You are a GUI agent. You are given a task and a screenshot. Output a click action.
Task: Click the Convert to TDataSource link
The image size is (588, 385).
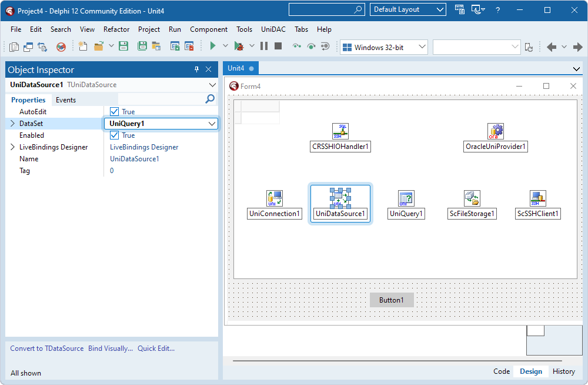pyautogui.click(x=46, y=348)
